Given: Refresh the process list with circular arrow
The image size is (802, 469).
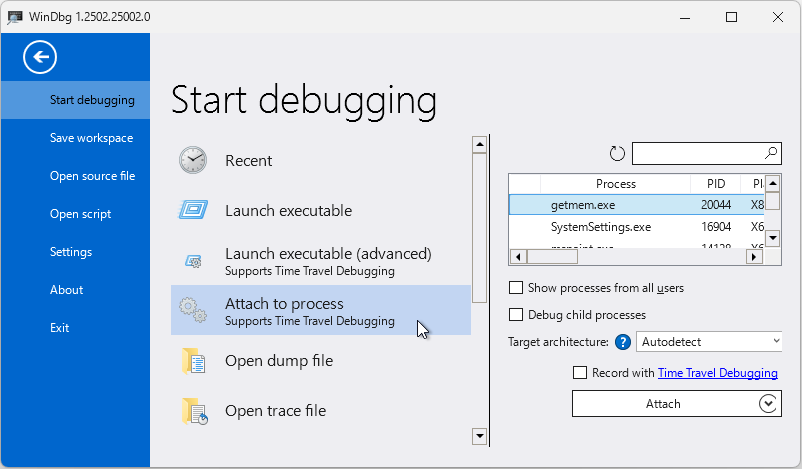Looking at the screenshot, I should [x=617, y=153].
